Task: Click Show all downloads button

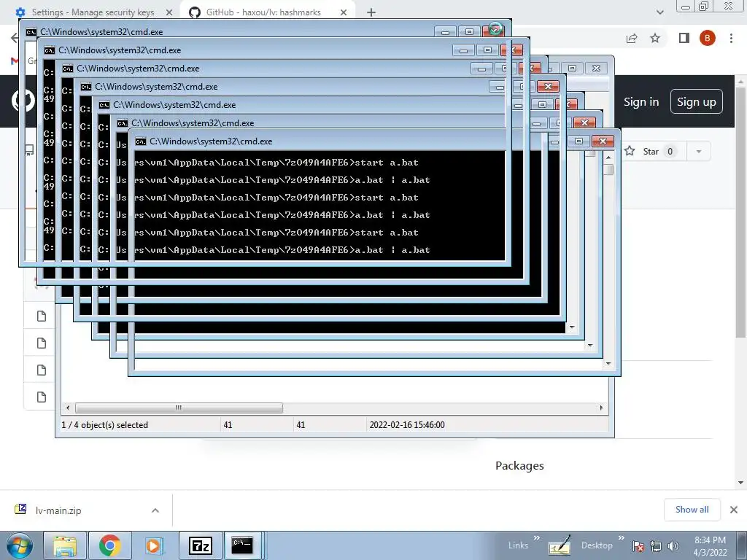Action: pos(692,510)
